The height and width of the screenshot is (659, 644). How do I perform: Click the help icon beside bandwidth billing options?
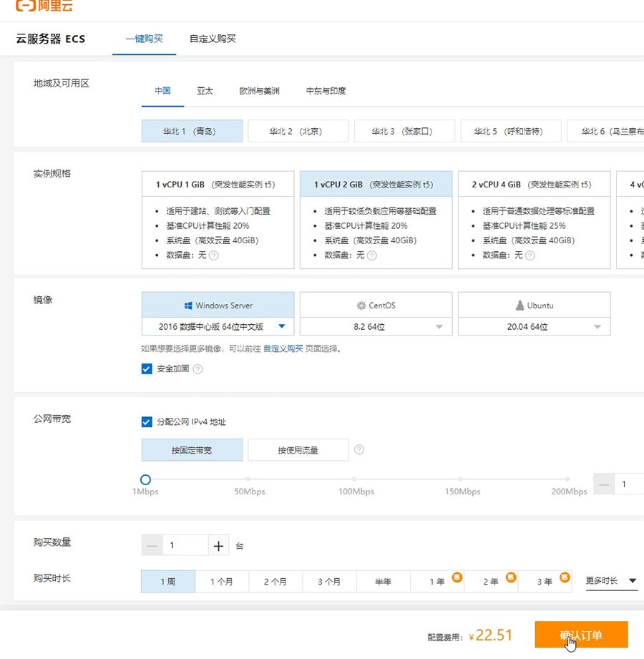pos(360,449)
